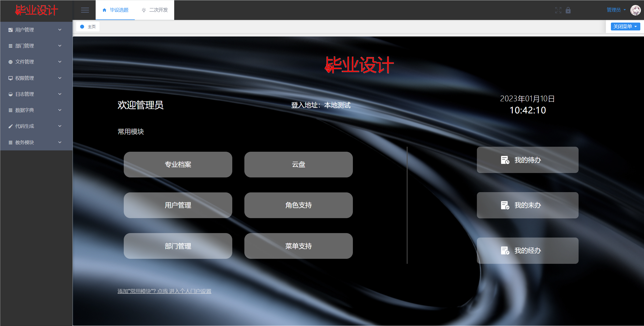The width and height of the screenshot is (644, 326).
Task: Click the lock screen icon
Action: tap(568, 10)
